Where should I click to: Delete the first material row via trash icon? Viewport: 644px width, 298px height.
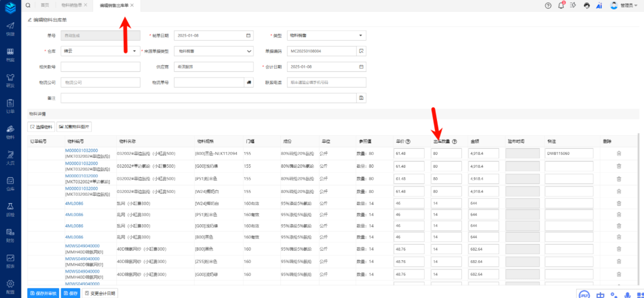(x=619, y=153)
